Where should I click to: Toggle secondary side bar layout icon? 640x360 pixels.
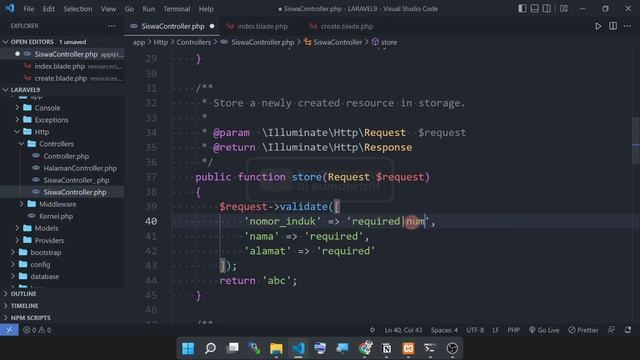tap(547, 9)
